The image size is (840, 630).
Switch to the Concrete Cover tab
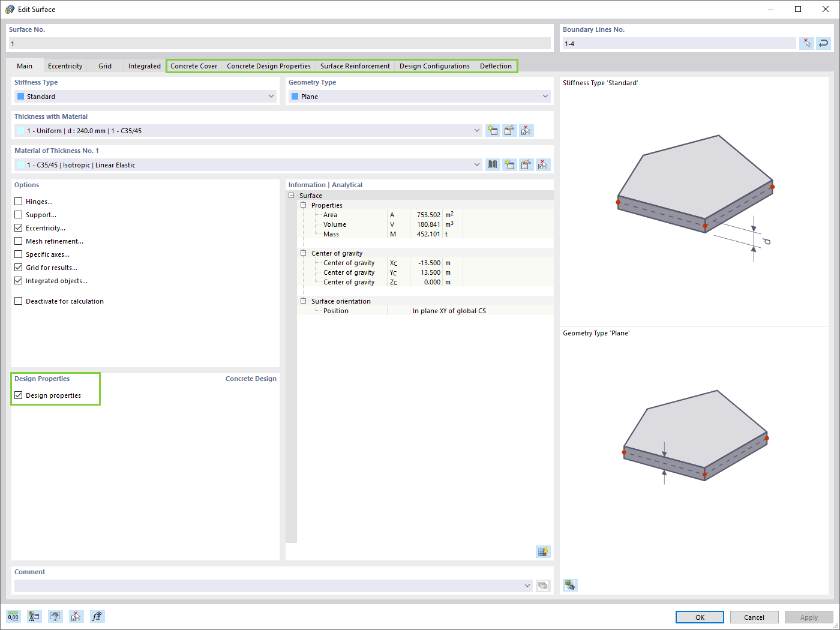pos(193,66)
